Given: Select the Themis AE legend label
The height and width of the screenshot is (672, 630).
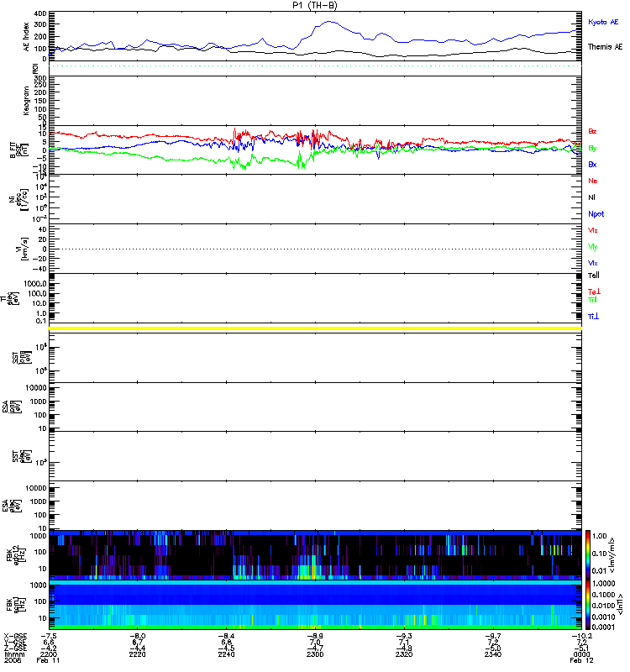Looking at the screenshot, I should (605, 47).
